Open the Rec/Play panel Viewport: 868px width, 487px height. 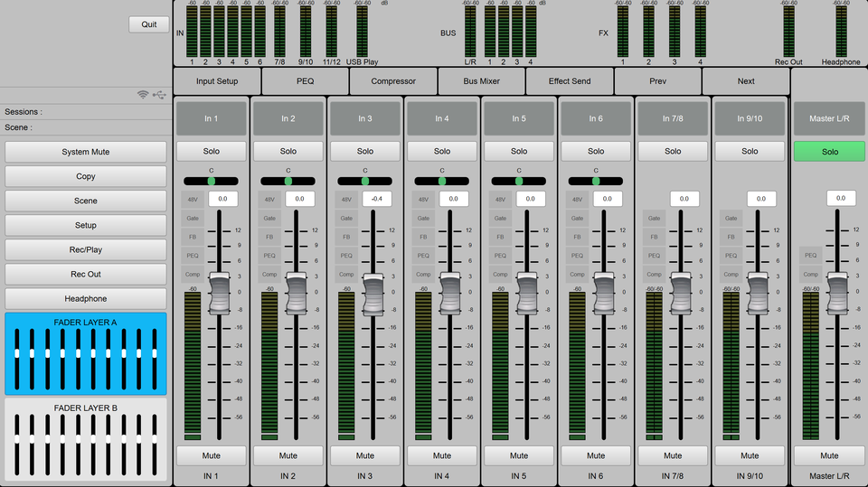click(x=86, y=249)
